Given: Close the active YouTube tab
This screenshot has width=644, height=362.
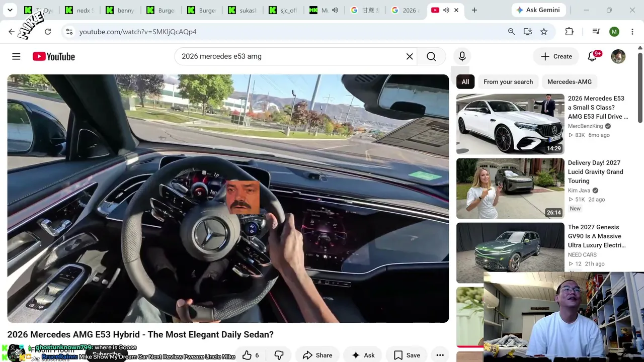Looking at the screenshot, I should click(x=456, y=10).
